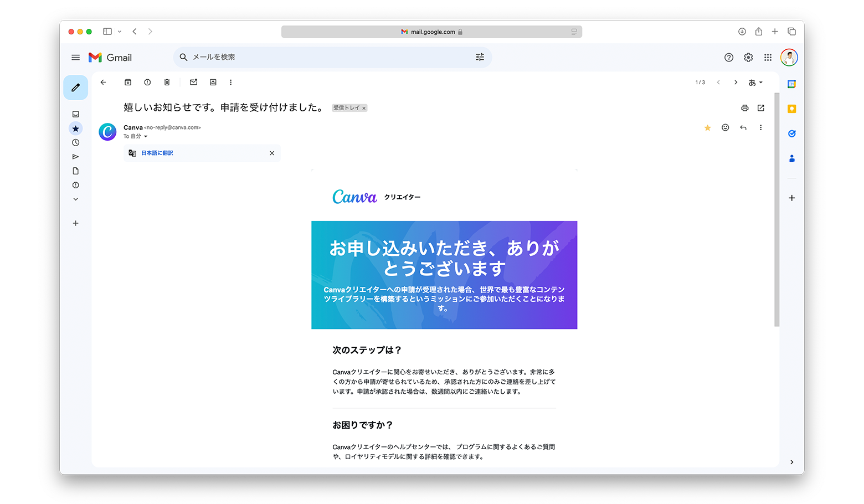Open Google Keep side panel
The image size is (864, 504).
(x=792, y=109)
